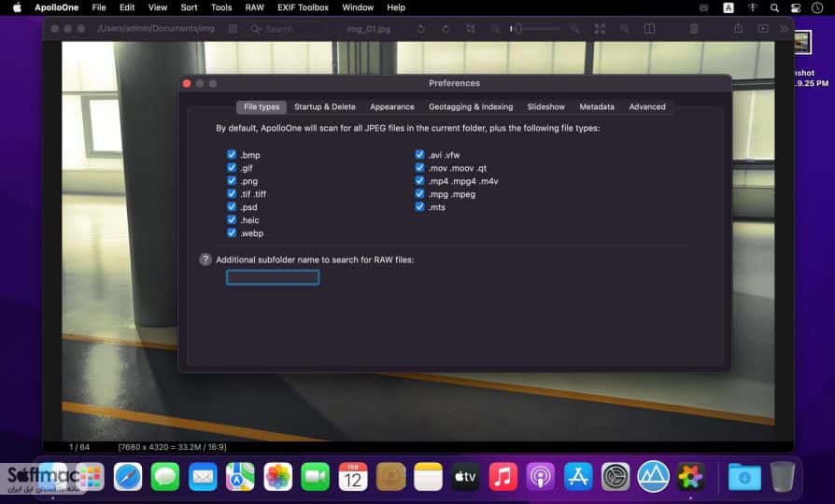Open the thumbnail grid browser icon

pos(233,29)
